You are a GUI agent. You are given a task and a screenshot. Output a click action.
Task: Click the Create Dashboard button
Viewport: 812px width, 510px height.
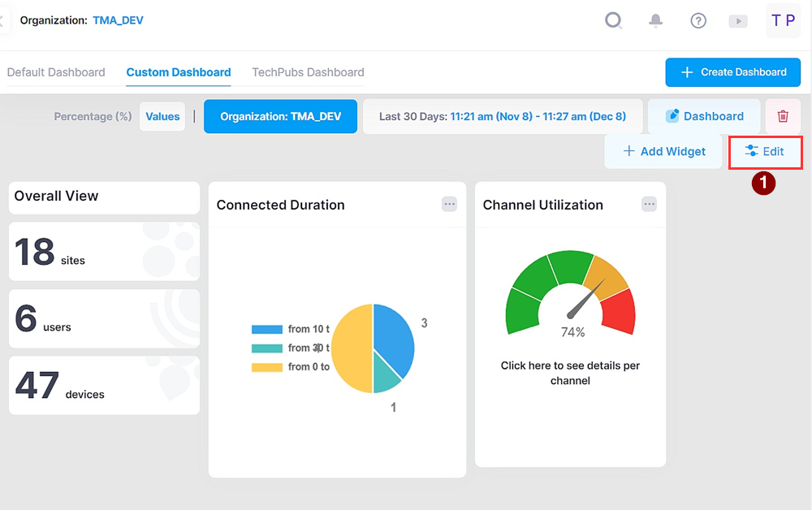(x=732, y=72)
